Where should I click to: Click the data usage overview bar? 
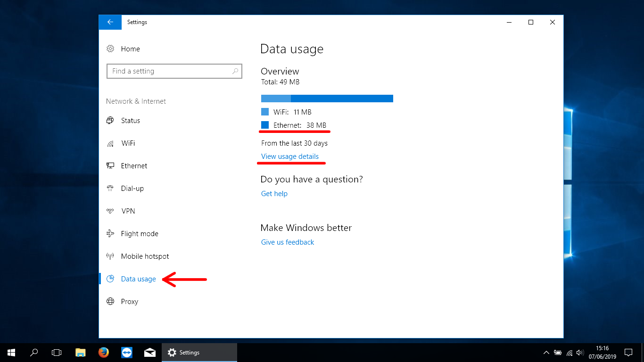point(327,99)
